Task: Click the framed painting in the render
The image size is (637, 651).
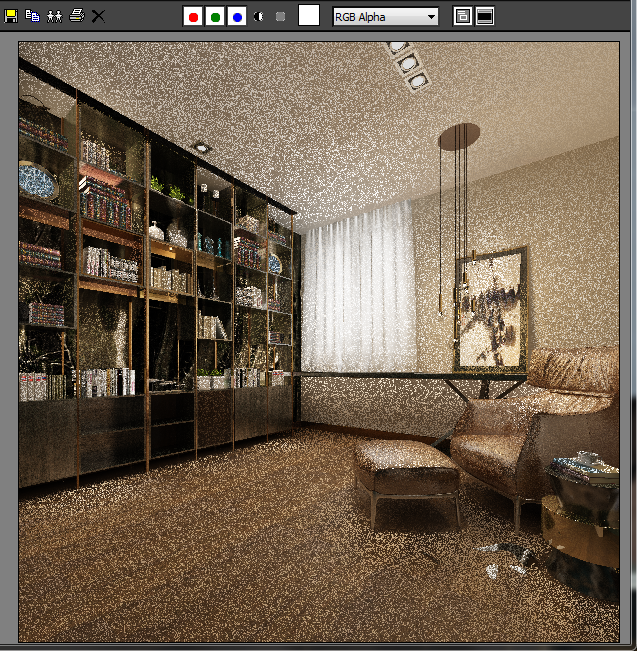Action: 491,309
